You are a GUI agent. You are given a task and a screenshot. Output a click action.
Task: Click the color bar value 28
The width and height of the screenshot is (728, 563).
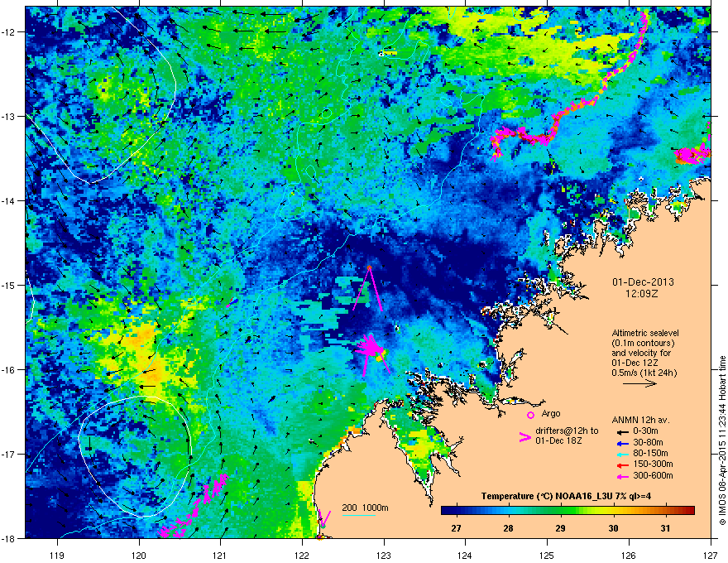[509, 528]
